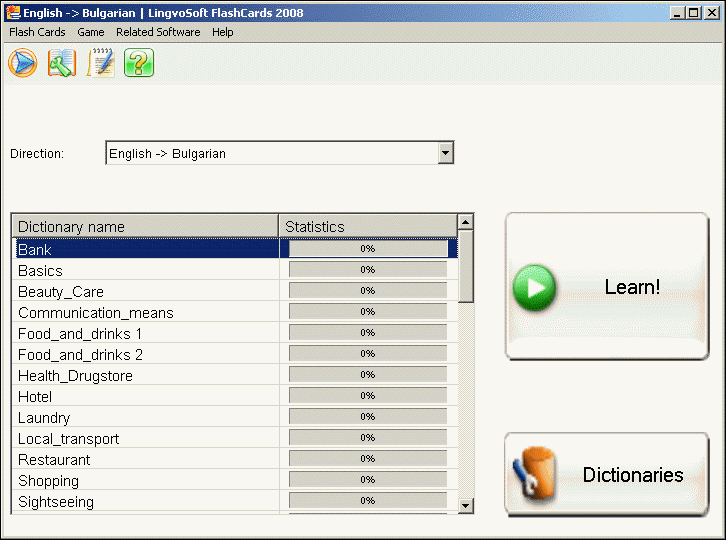The width and height of the screenshot is (726, 540).
Task: Close the FlashCards window
Action: pyautogui.click(x=711, y=13)
